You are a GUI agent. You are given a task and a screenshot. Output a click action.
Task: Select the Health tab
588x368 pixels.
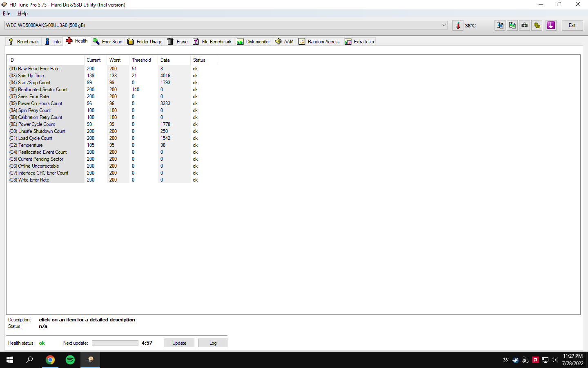pos(77,41)
